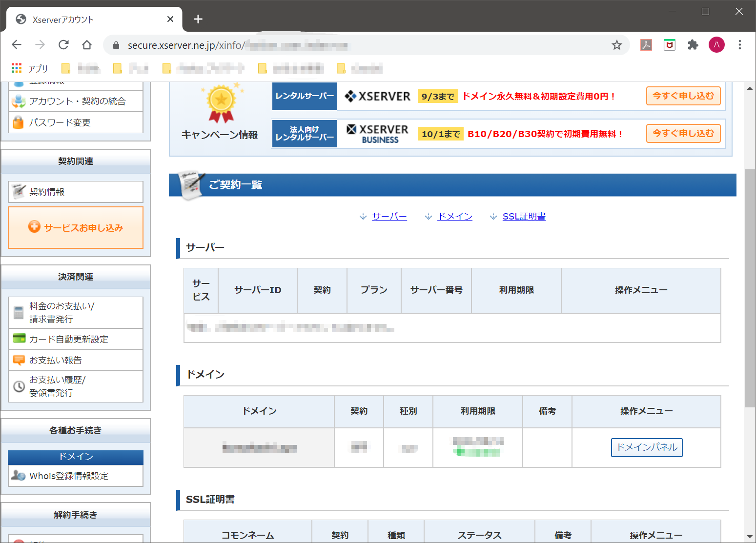Click the red shield extension icon
Viewport: 756px width, 543px height.
click(670, 45)
